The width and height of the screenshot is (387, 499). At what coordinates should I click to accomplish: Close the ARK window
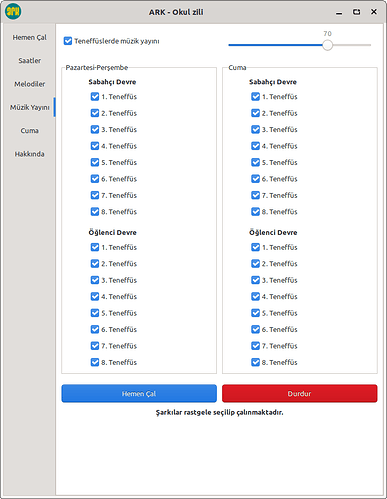click(374, 12)
